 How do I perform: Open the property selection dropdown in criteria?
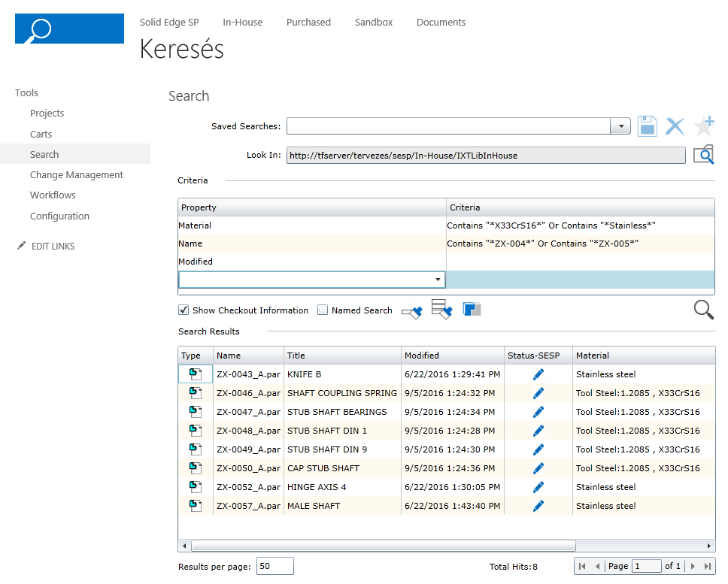click(x=438, y=280)
